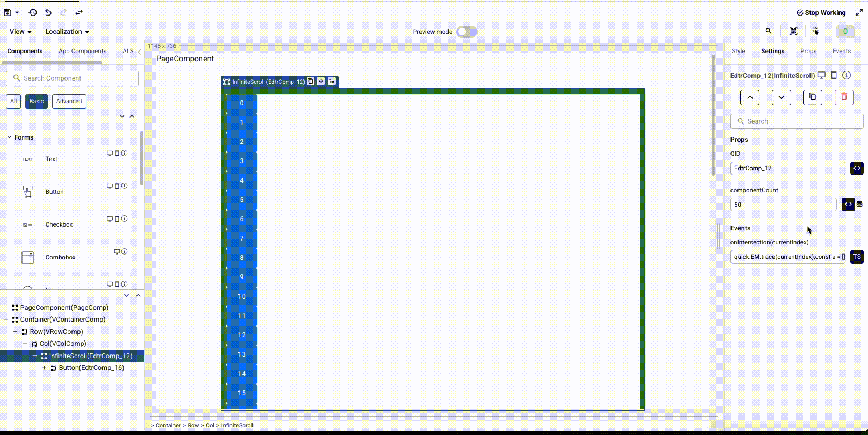Move component up with arrow button
The width and height of the screenshot is (868, 435).
(749, 97)
